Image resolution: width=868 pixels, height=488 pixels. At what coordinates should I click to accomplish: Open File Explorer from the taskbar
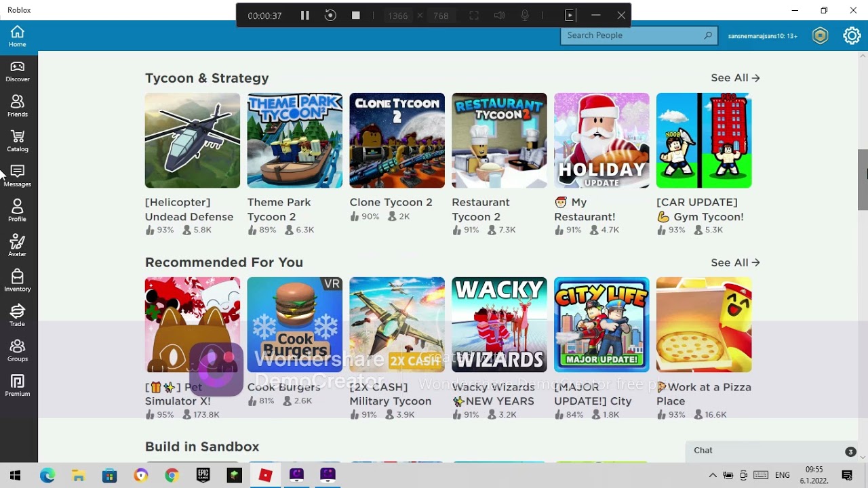tap(79, 475)
